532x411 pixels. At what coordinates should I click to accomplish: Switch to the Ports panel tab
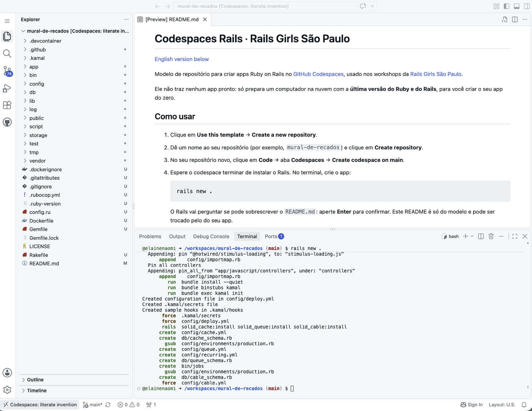[274, 236]
